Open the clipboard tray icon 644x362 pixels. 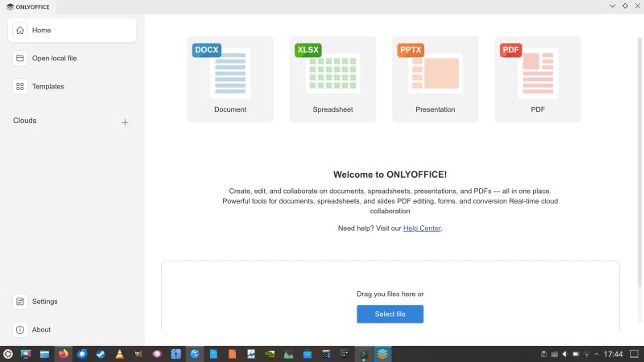pyautogui.click(x=543, y=354)
